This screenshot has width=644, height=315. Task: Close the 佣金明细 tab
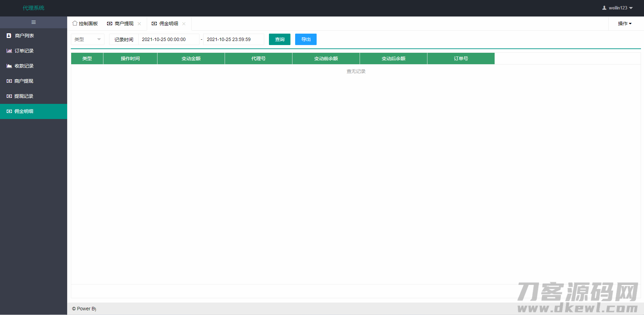pos(184,24)
